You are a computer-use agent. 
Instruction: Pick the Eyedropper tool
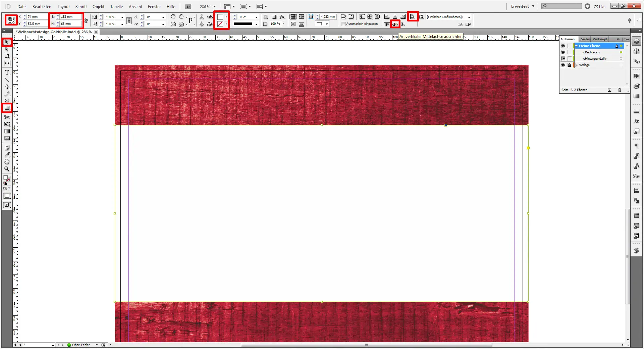[x=7, y=155]
